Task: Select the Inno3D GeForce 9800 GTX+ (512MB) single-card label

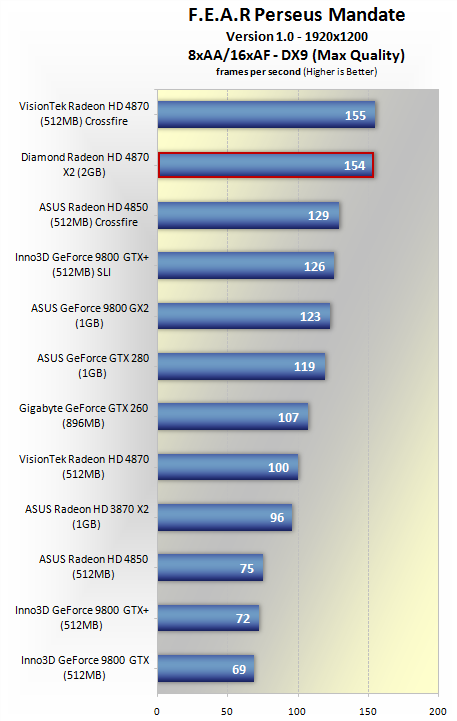Action: tap(82, 618)
